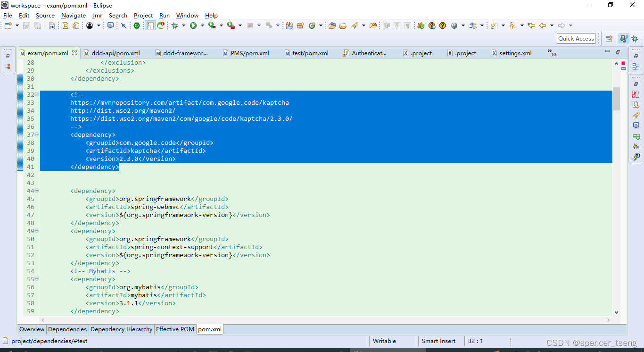Run the application with the green Run icon

192,25
